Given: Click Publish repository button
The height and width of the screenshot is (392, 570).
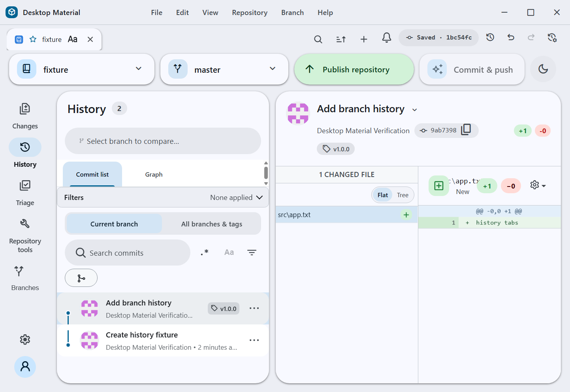Looking at the screenshot, I should pyautogui.click(x=354, y=69).
